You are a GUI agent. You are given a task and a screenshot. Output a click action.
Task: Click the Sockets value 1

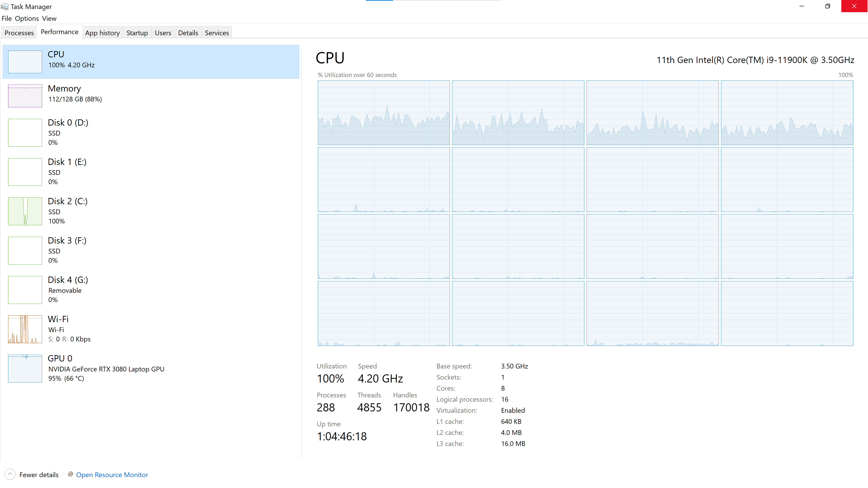tap(502, 377)
